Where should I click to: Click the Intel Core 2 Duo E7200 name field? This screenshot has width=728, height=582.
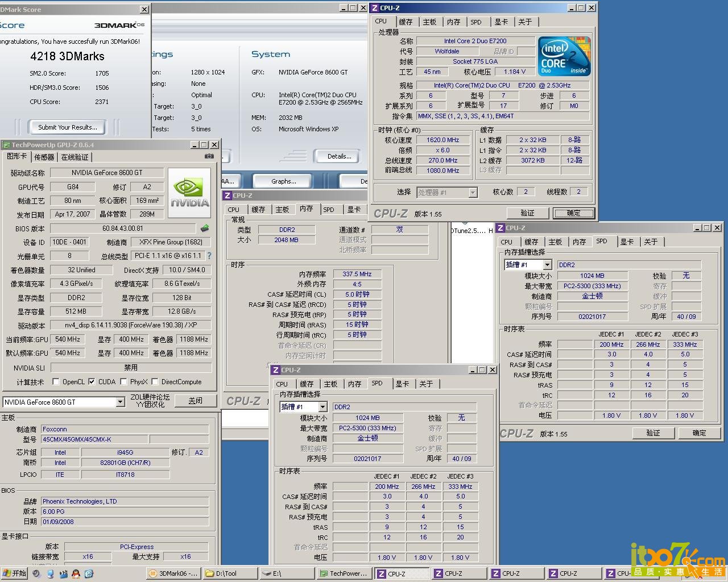[475, 41]
